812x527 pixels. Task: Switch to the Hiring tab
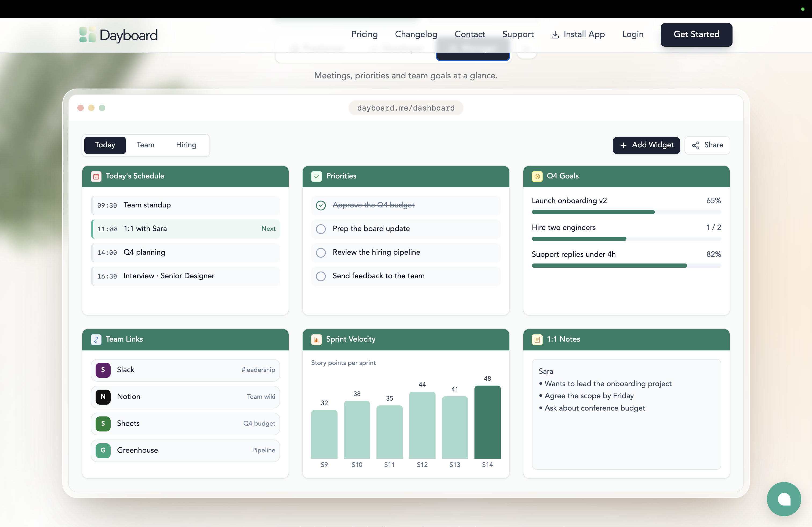(x=186, y=145)
